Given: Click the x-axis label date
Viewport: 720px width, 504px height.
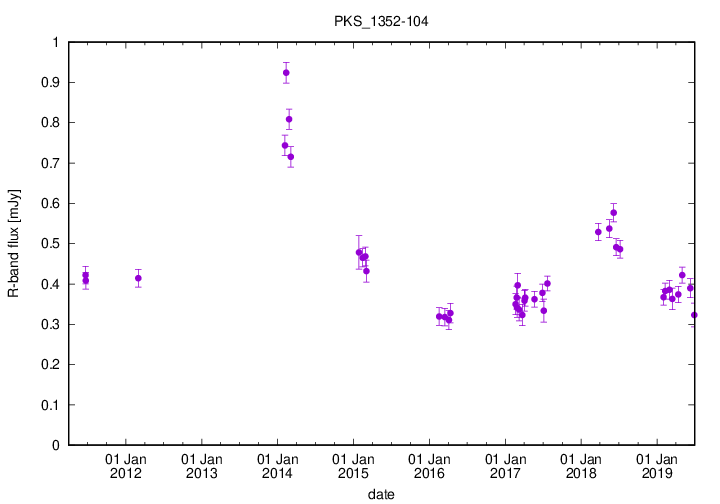Looking at the screenshot, I should [380, 494].
